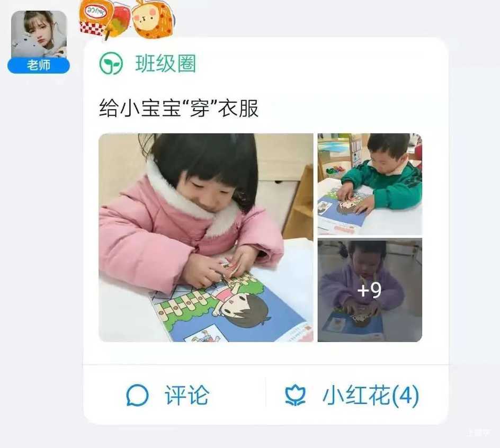This screenshot has height=448, width=500.
Task: Click the comment speech bubble icon
Action: click(x=137, y=396)
